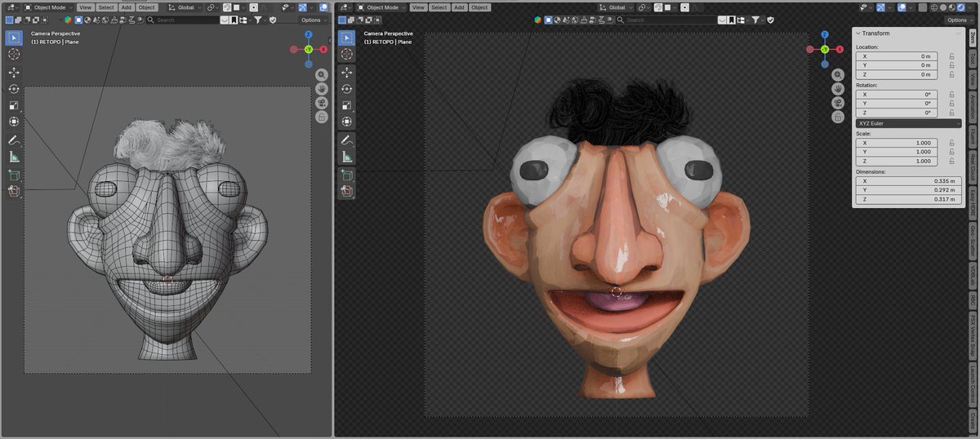Open Options dropdown in left viewport
Image resolution: width=980 pixels, height=439 pixels.
pos(314,20)
